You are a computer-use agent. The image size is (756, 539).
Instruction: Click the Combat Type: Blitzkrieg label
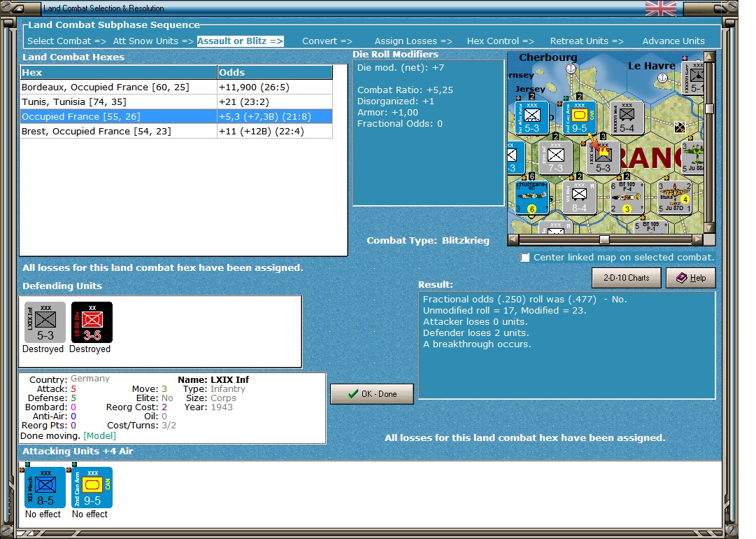coord(428,240)
